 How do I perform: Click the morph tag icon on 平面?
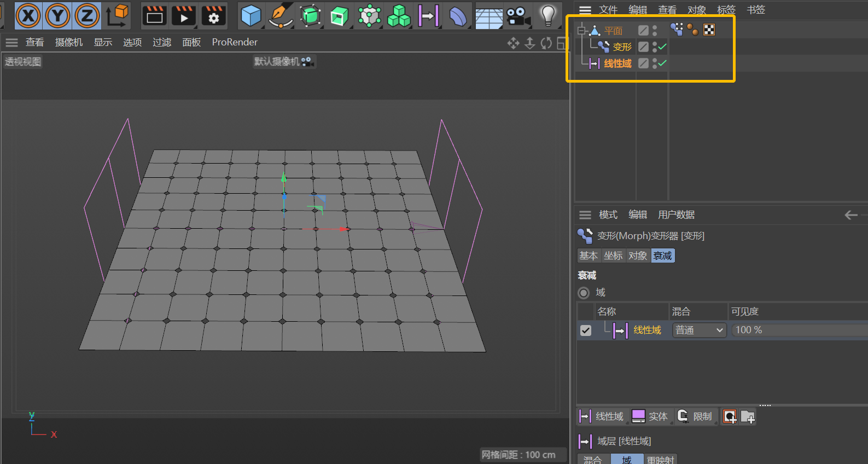[x=677, y=30]
